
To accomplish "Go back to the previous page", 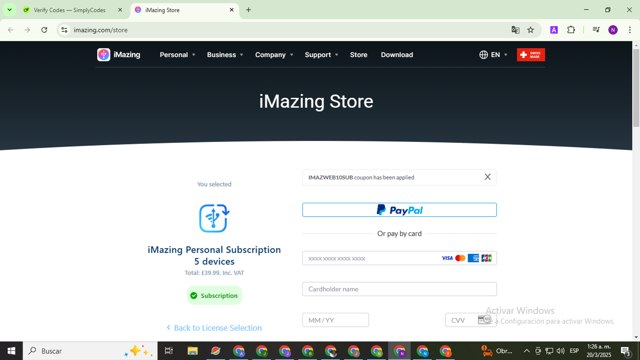I will pyautogui.click(x=11, y=30).
